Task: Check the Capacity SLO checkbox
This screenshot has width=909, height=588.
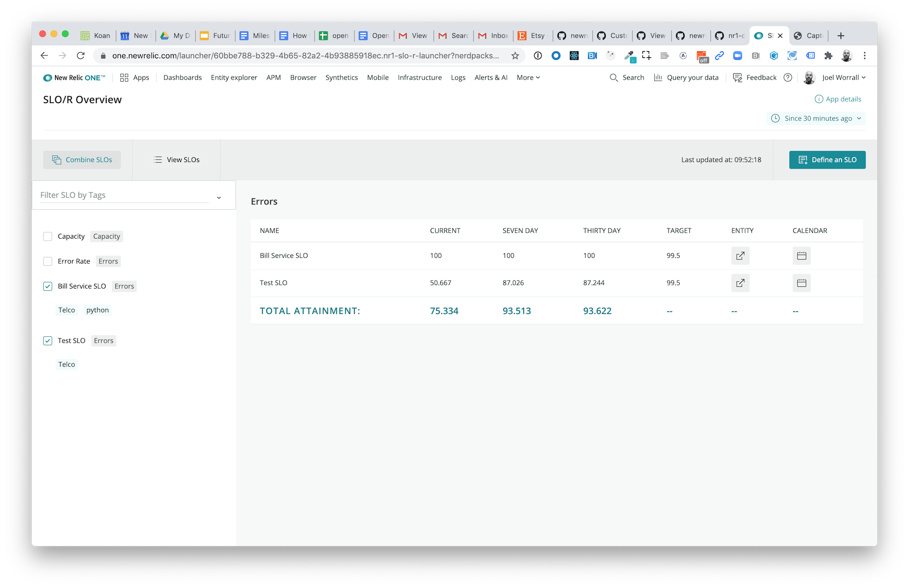Action: 48,236
